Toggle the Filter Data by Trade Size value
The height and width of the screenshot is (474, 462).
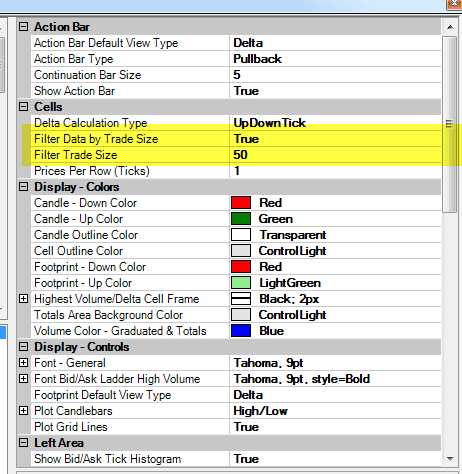tap(335, 139)
